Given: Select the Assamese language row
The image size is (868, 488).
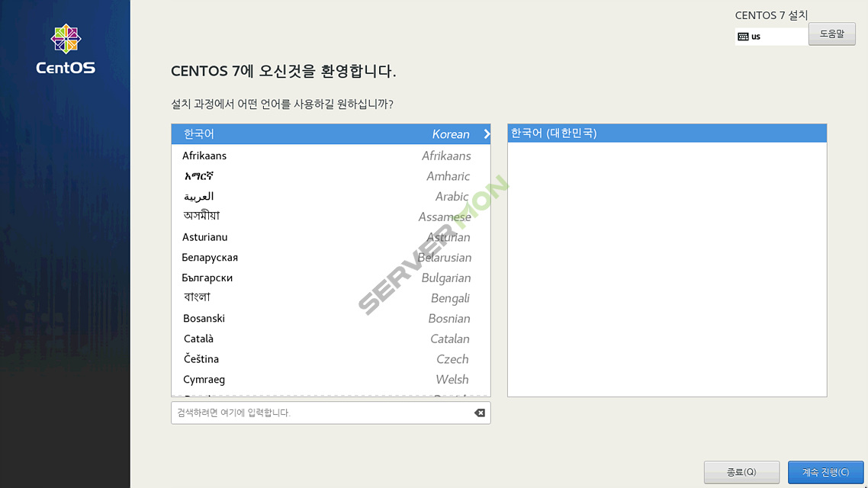Looking at the screenshot, I should pos(330,217).
